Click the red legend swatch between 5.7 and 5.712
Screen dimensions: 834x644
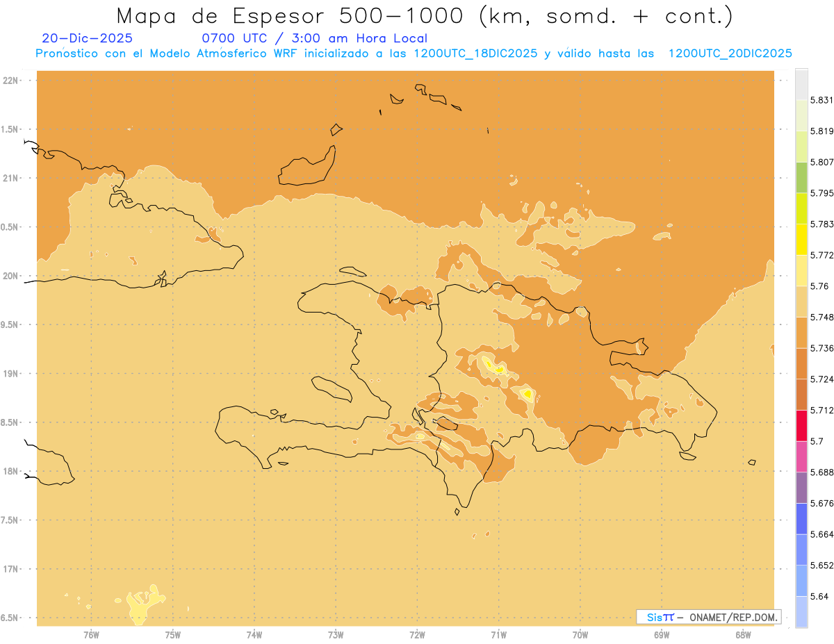tap(801, 425)
